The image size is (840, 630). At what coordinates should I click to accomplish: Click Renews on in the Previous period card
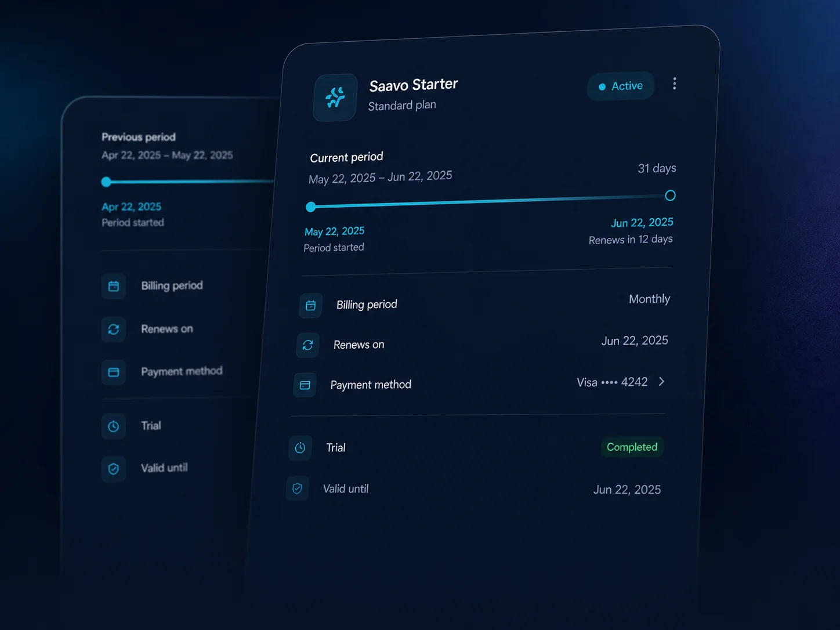click(x=167, y=329)
